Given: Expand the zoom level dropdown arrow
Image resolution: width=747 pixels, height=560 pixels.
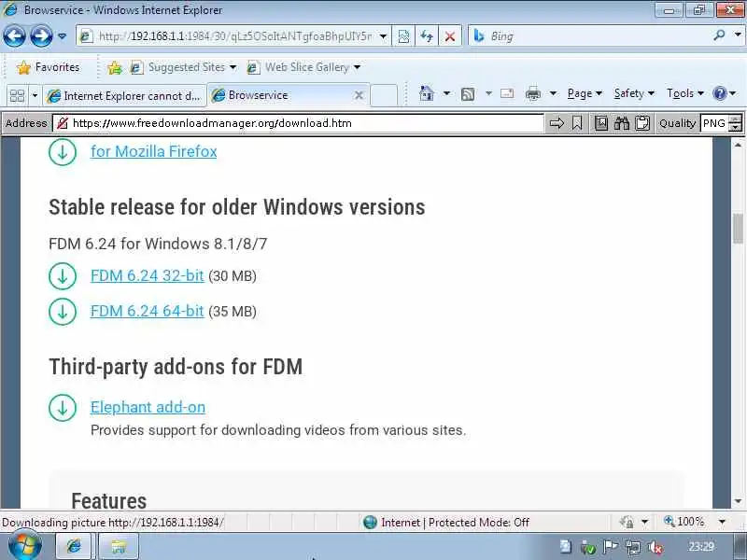Looking at the screenshot, I should 722,522.
